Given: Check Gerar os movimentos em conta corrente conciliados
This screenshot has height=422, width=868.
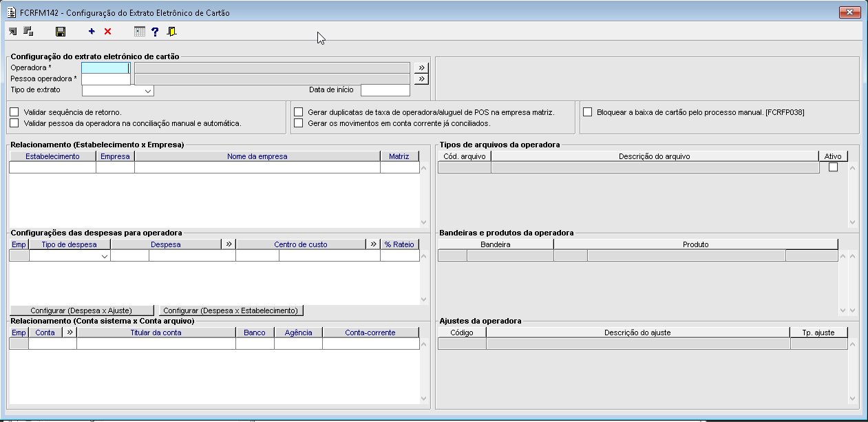Looking at the screenshot, I should pos(299,123).
